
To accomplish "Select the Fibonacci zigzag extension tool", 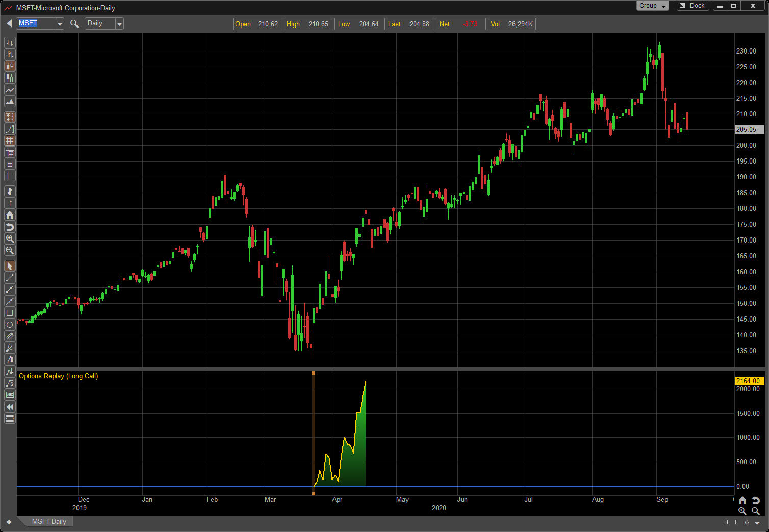I will [x=10, y=371].
